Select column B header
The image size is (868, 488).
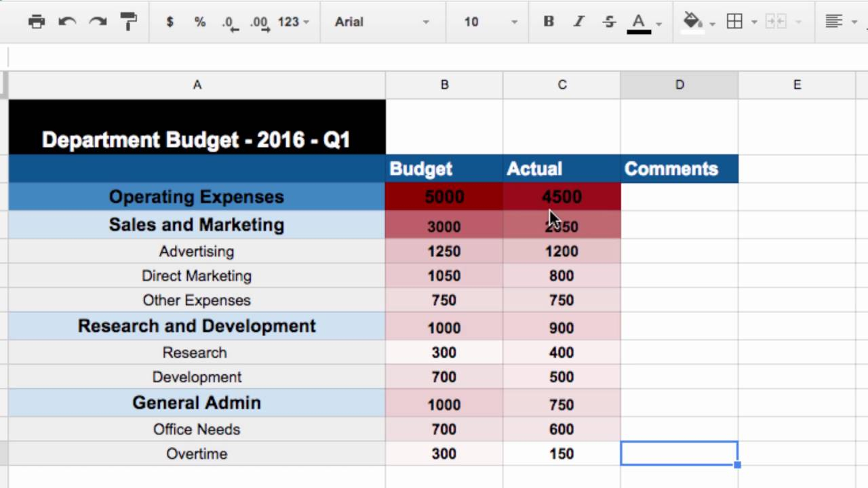[444, 85]
